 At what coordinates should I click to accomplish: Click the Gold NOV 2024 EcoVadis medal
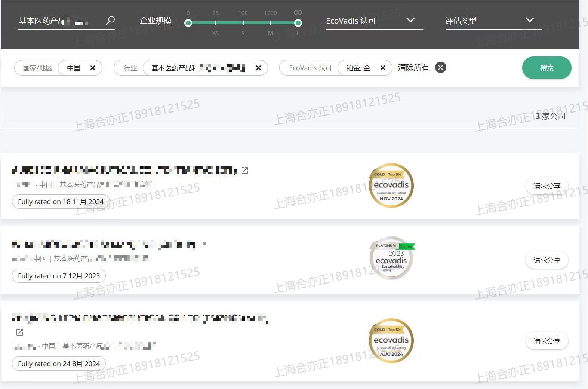[391, 186]
